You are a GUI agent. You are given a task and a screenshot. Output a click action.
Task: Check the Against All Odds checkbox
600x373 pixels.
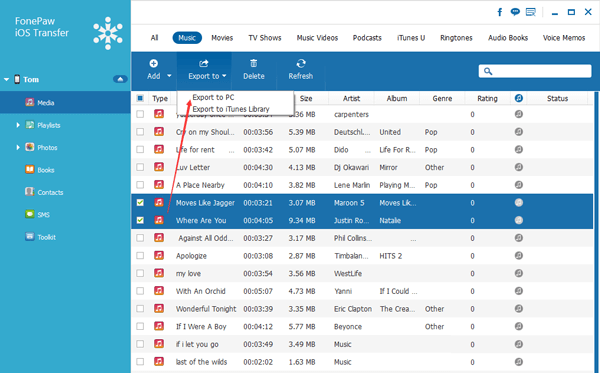(140, 238)
